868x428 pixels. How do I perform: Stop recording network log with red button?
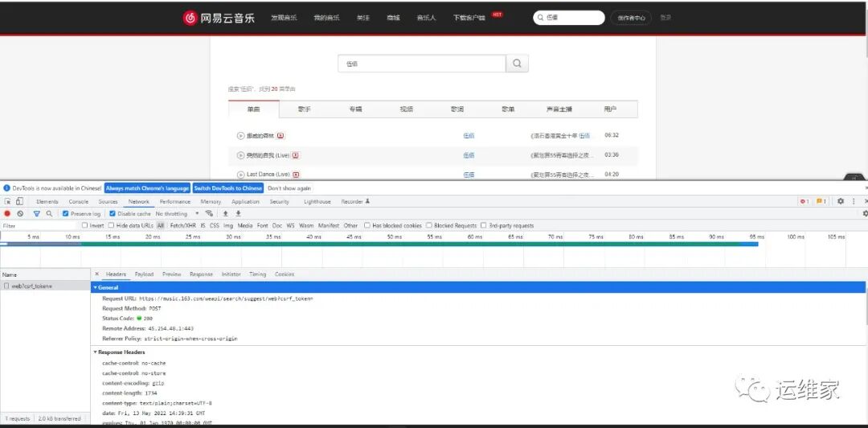click(8, 213)
